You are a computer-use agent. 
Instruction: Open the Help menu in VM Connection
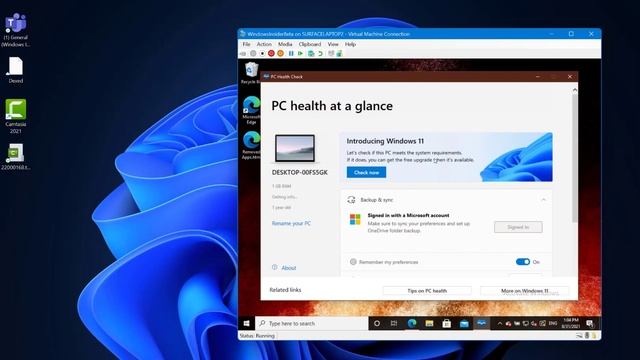click(x=350, y=44)
